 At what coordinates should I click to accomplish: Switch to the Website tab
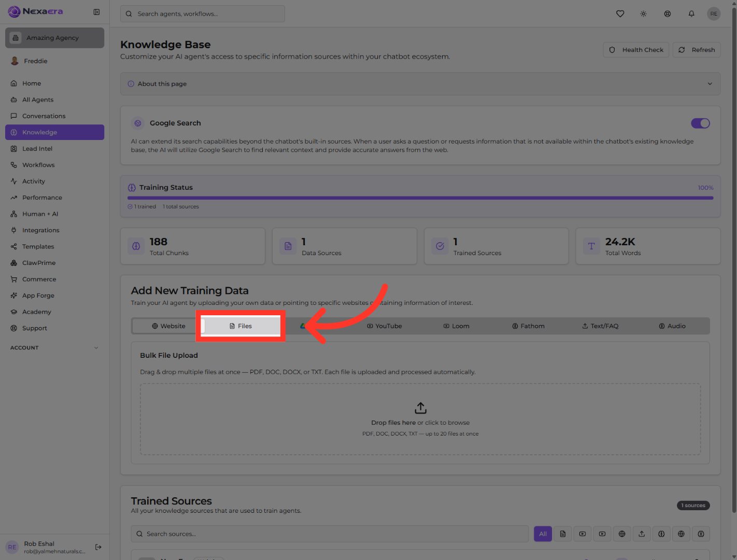(x=168, y=326)
